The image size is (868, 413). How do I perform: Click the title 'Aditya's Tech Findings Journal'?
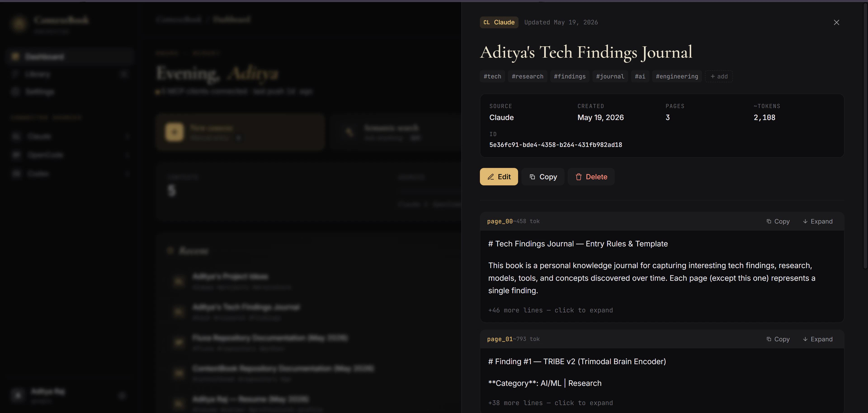(x=586, y=52)
